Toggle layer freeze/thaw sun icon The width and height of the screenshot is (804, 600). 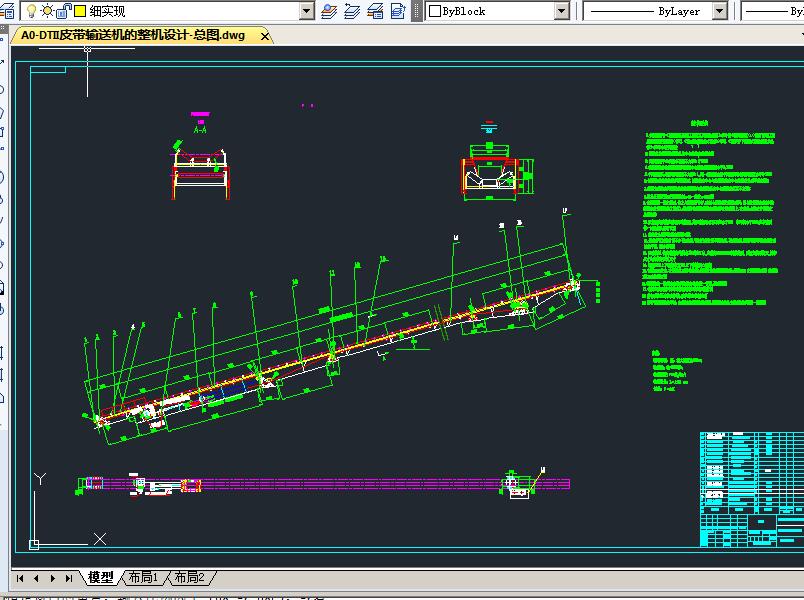[47, 11]
